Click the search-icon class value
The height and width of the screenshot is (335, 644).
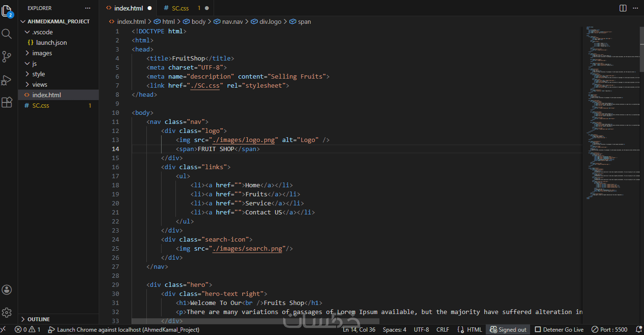[225, 240]
